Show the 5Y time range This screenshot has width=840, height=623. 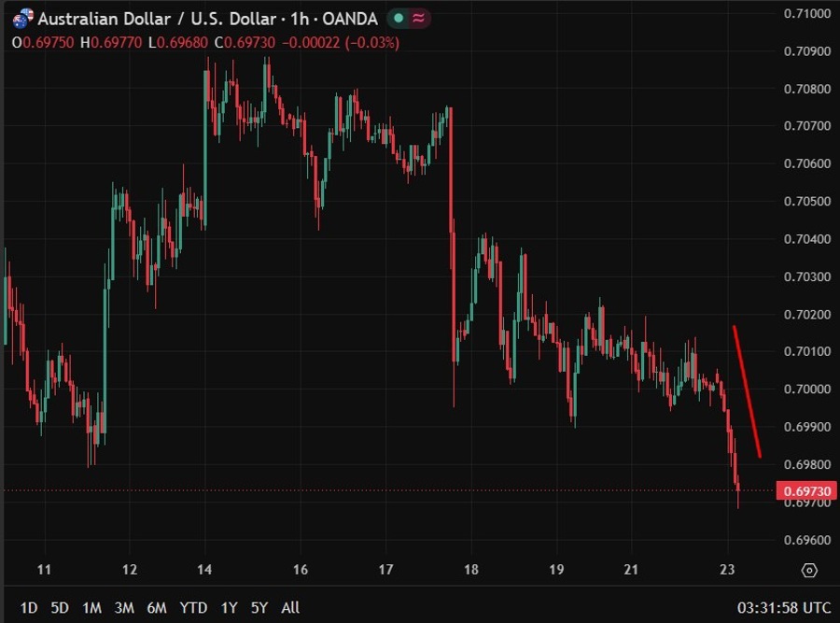point(259,607)
